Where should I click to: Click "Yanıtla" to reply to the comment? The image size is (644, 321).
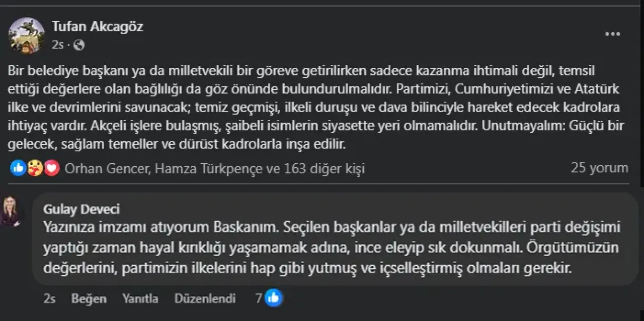pos(140,299)
